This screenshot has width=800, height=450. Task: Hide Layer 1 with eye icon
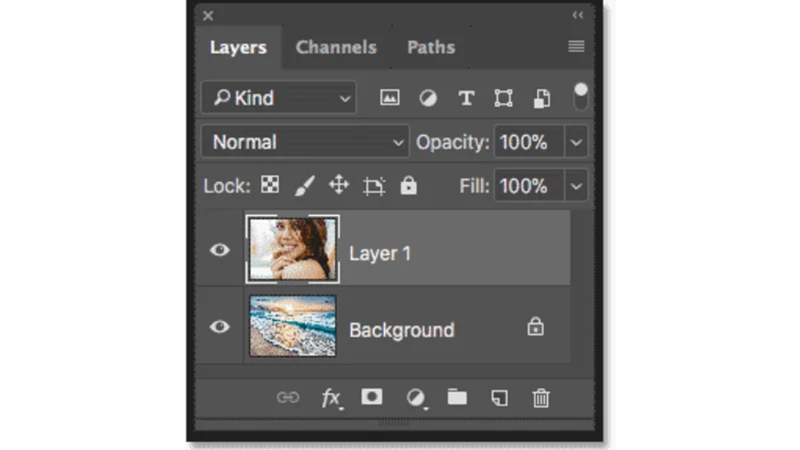[220, 249]
